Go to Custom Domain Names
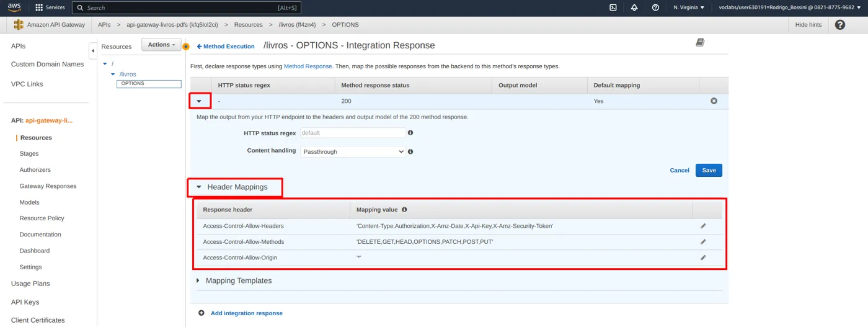This screenshot has width=868, height=327. (x=47, y=64)
